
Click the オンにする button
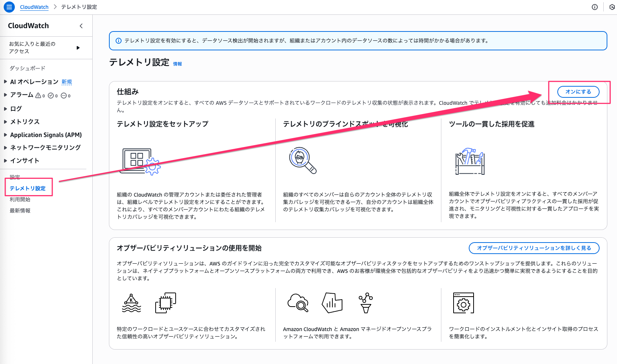pos(578,92)
